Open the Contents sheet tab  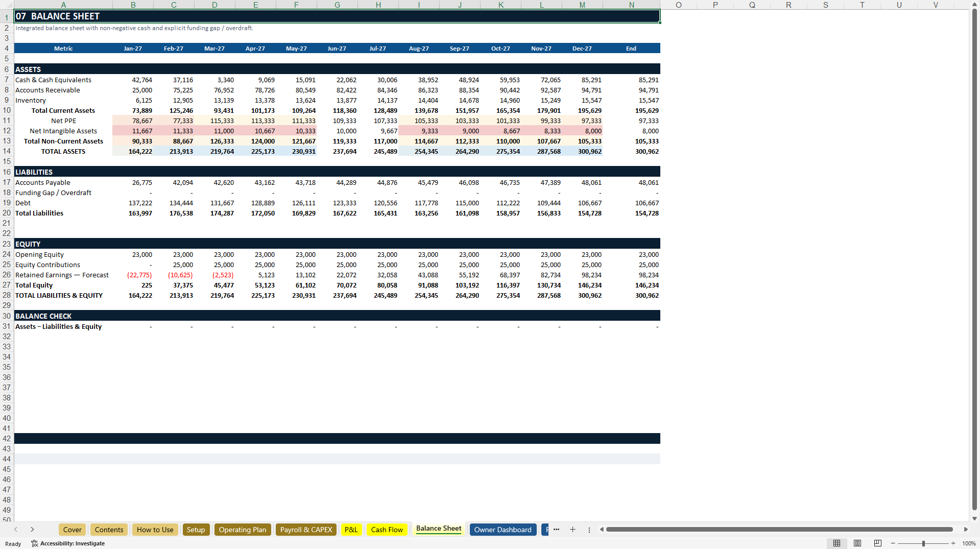tap(109, 530)
